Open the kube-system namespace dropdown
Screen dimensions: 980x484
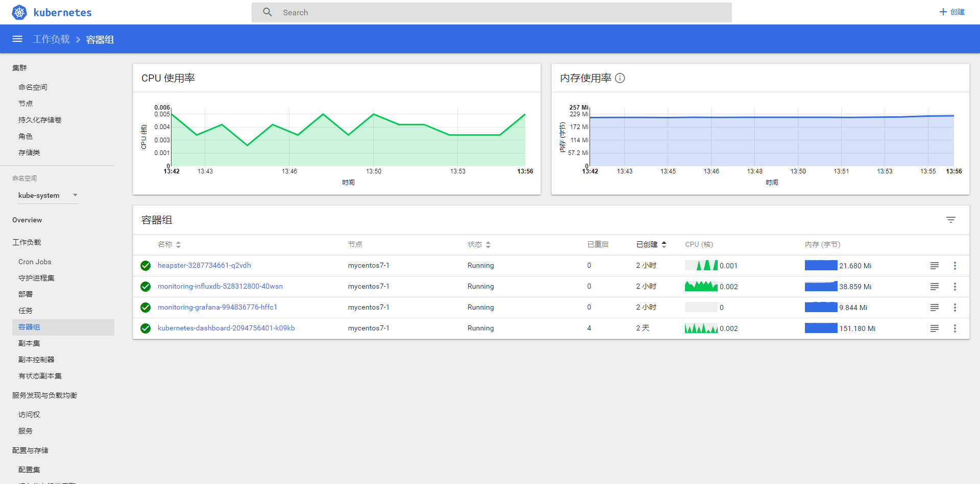coord(48,195)
